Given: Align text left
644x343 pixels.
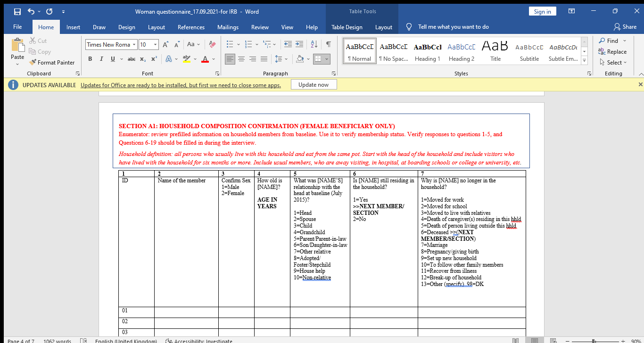Looking at the screenshot, I should click(230, 59).
